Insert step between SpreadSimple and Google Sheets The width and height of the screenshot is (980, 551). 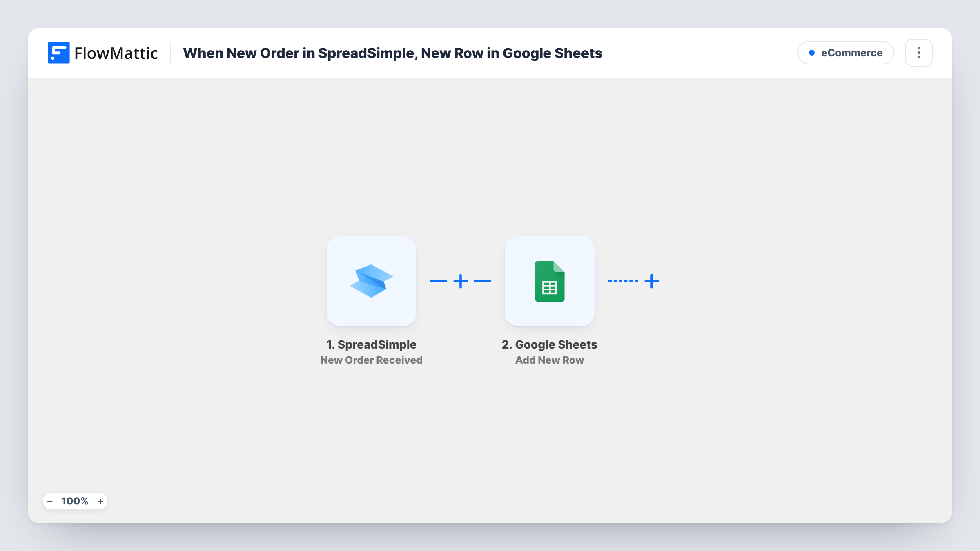tap(461, 281)
